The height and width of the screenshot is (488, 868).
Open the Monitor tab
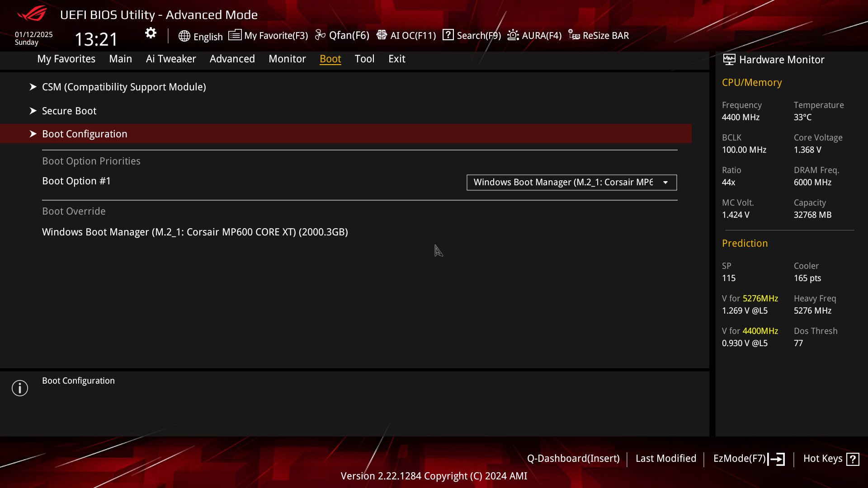(287, 59)
